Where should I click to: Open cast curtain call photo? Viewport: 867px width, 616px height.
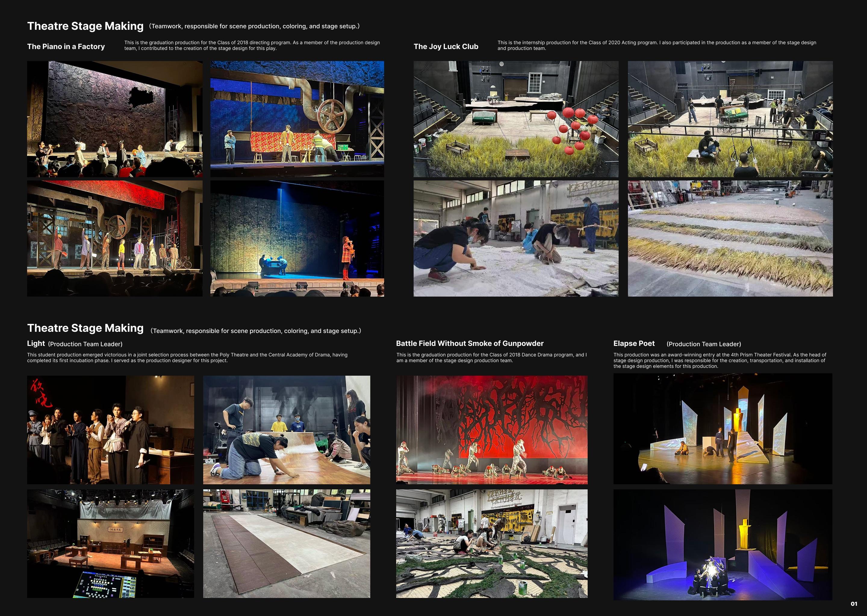click(x=110, y=430)
